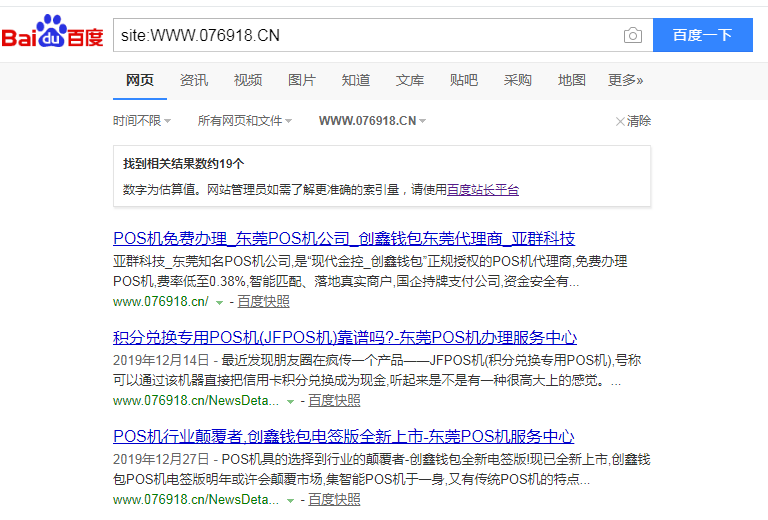Open the 采购 tab
Viewport: 768px width, 520px height.
[518, 80]
